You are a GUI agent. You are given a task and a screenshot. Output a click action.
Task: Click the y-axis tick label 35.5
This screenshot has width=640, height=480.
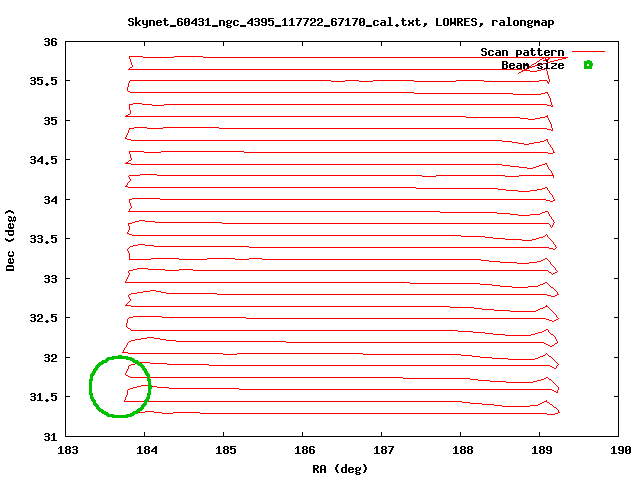click(x=43, y=81)
